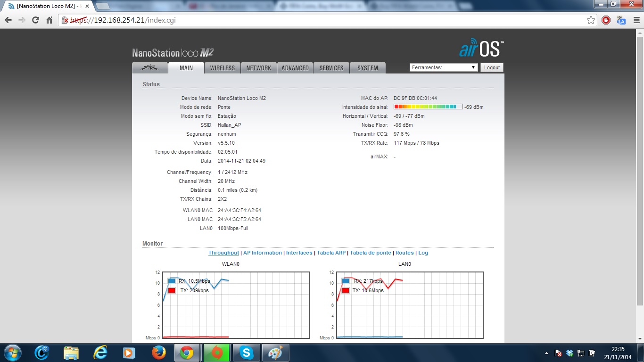This screenshot has height=362, width=644.
Task: Click the AP MAC DC:9F:DB:0C:01:44
Action: click(x=415, y=98)
